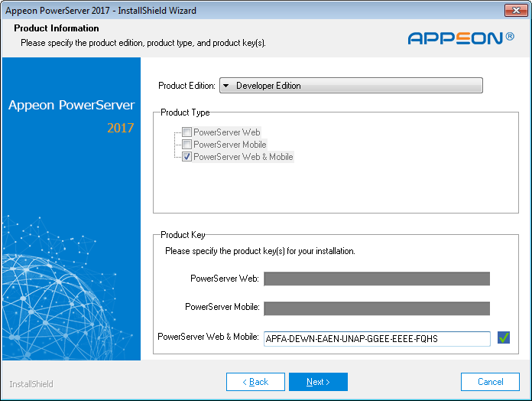Uncheck PowerServer Web & Mobile checkbox
532x401 pixels.
[187, 157]
